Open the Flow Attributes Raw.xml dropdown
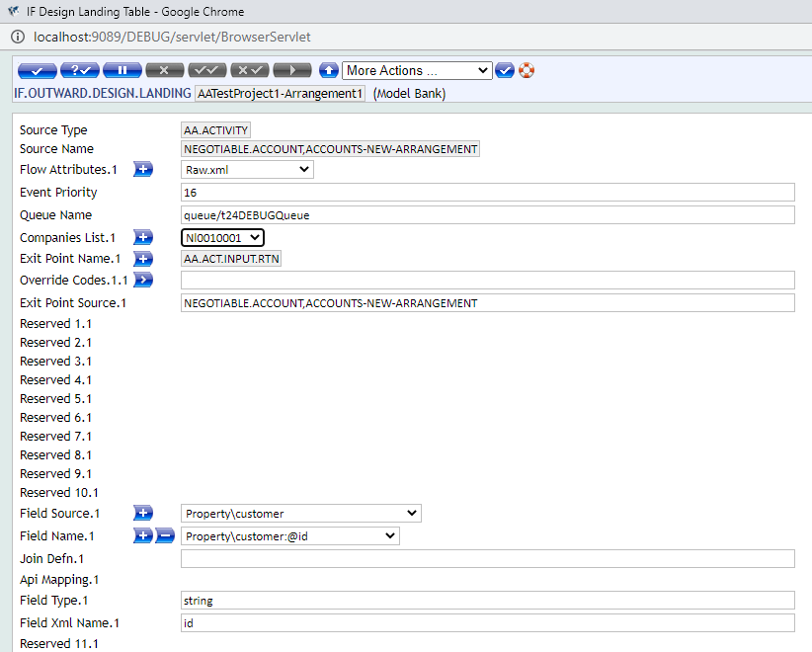Viewport: 812px width, 652px height. pos(248,170)
